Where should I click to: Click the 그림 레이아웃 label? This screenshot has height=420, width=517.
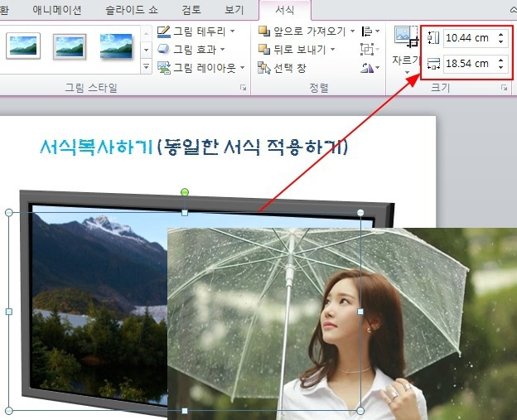coord(205,68)
